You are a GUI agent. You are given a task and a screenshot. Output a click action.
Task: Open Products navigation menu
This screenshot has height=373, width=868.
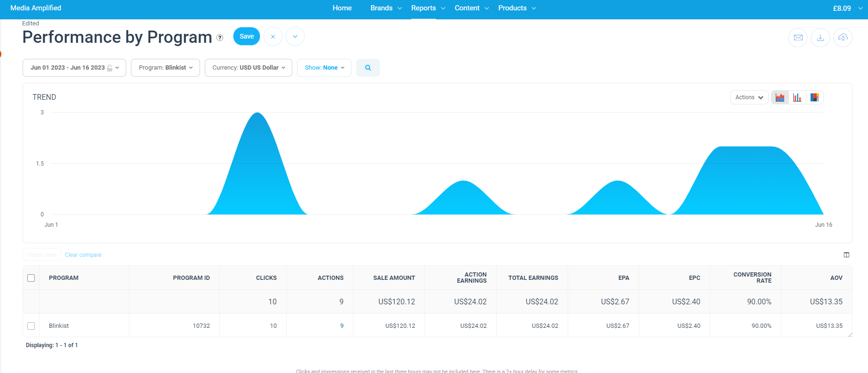click(x=517, y=8)
